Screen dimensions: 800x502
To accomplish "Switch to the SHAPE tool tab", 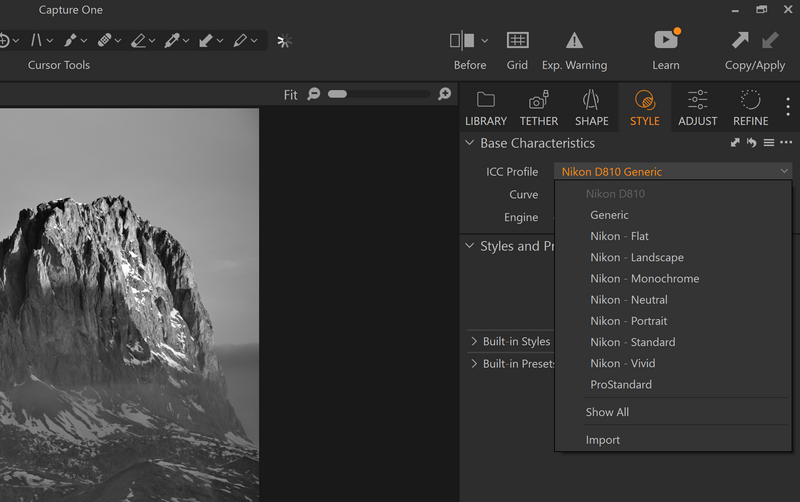I will click(x=592, y=108).
